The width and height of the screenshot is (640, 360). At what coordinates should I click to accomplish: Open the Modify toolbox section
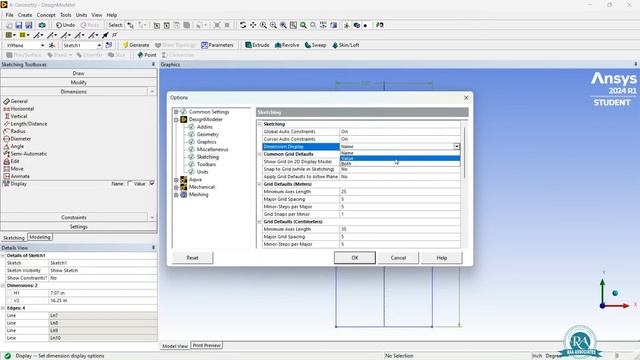point(78,82)
